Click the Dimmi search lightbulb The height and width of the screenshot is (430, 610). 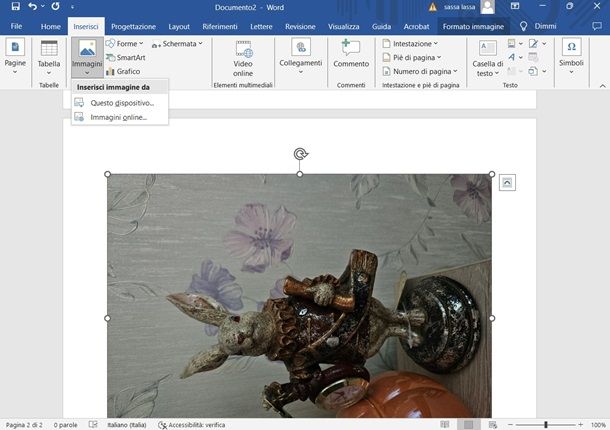[524, 26]
